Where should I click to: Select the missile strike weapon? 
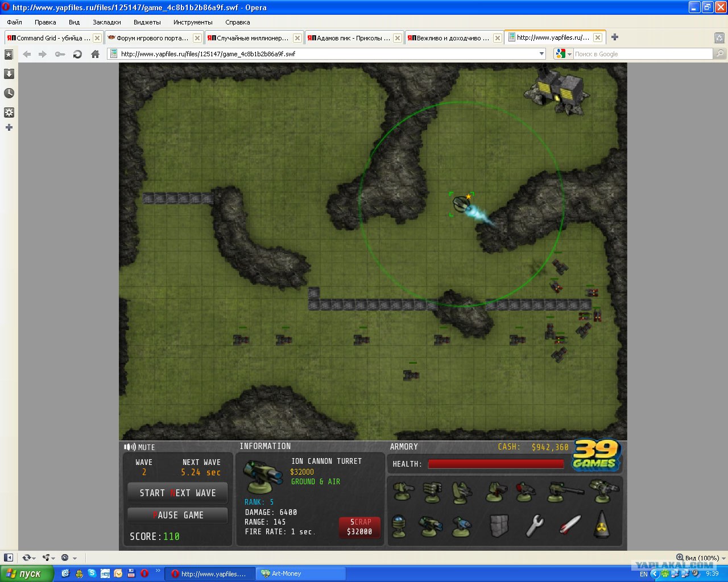click(x=570, y=525)
